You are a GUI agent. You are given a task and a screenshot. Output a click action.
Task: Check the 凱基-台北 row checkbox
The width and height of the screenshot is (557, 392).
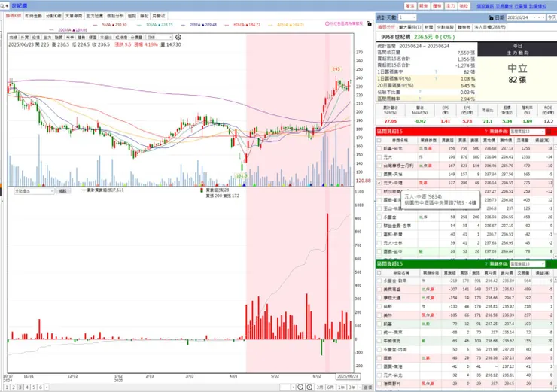[x=379, y=149]
